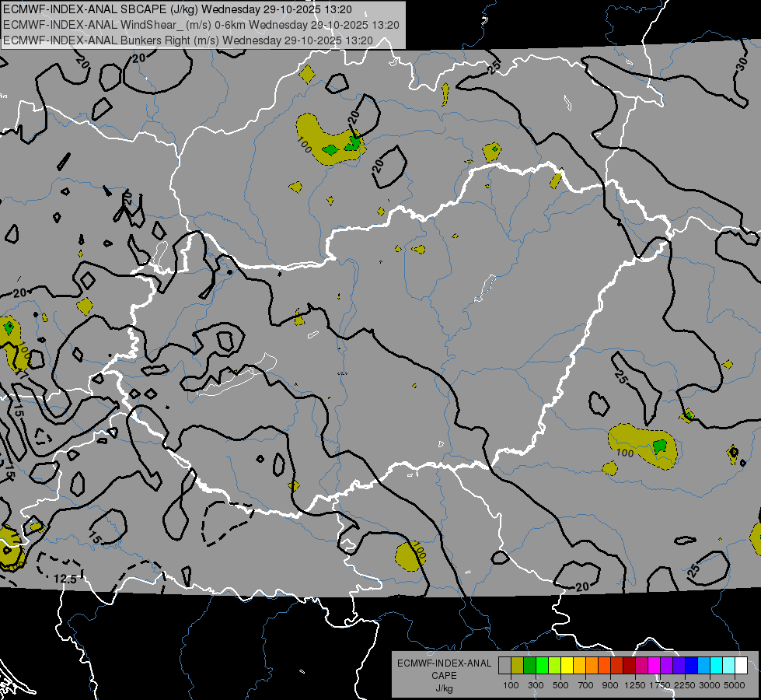Image resolution: width=761 pixels, height=700 pixels.
Task: Click the SBCAPE title line in the header
Action: pos(178,9)
